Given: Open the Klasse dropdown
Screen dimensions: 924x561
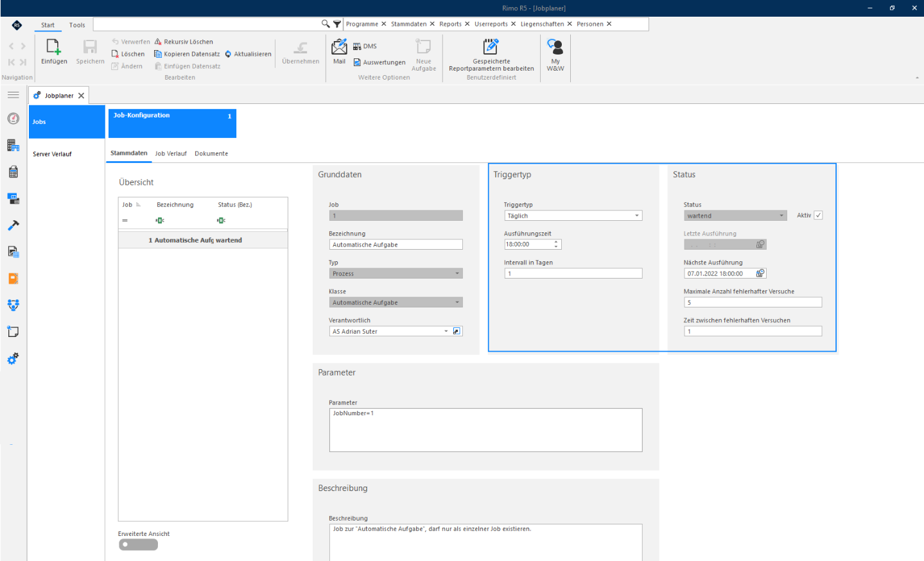Looking at the screenshot, I should [396, 302].
